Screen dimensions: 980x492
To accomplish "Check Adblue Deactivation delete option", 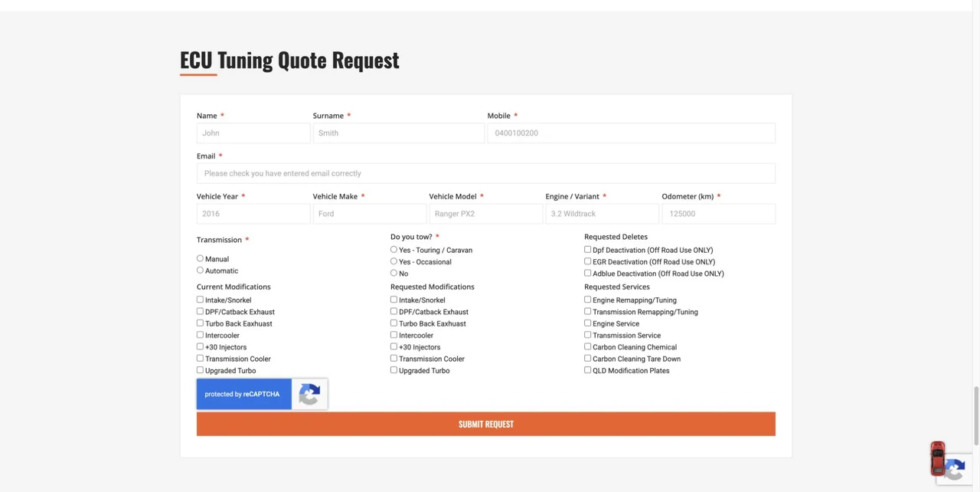I will pyautogui.click(x=587, y=272).
